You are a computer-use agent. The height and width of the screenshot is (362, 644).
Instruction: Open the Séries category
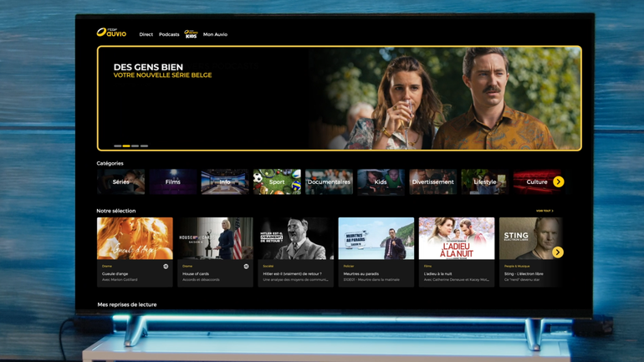tap(120, 181)
